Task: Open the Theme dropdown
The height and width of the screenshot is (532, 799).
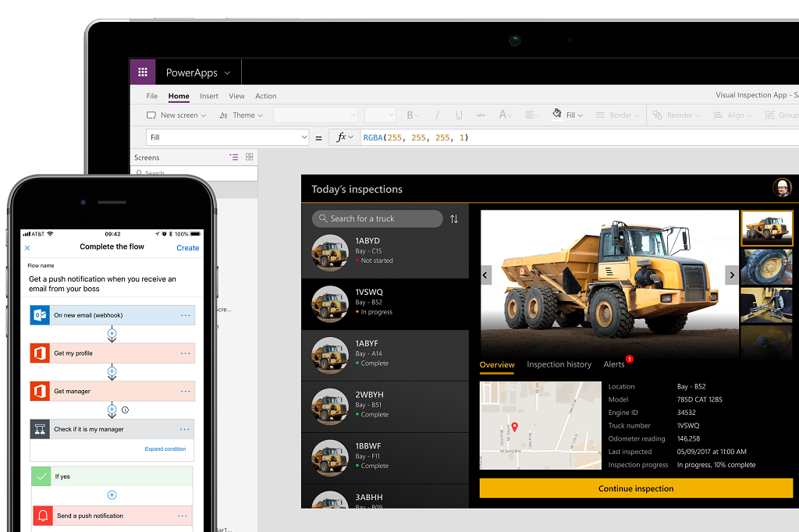Action: click(241, 115)
